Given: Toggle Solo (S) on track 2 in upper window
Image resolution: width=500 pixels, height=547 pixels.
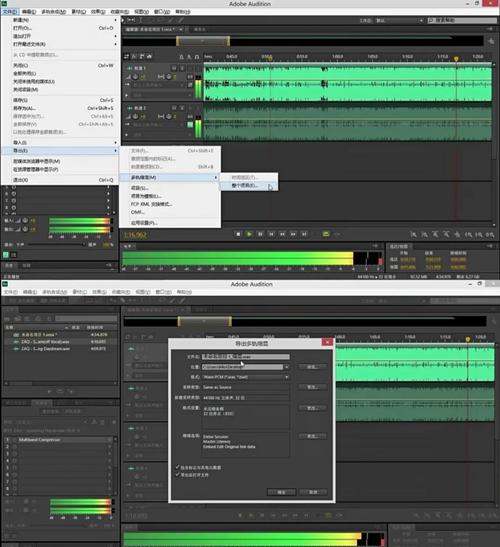Looking at the screenshot, I should [x=182, y=108].
